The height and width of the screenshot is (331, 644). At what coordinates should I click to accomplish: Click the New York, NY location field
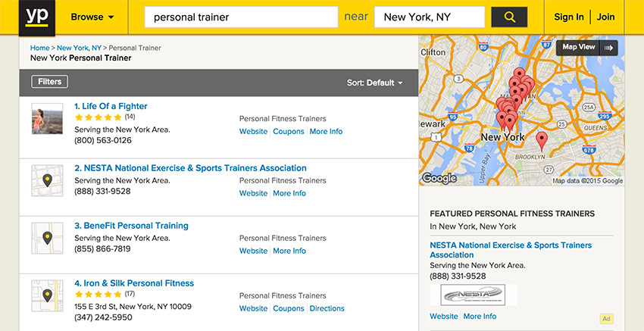point(430,17)
